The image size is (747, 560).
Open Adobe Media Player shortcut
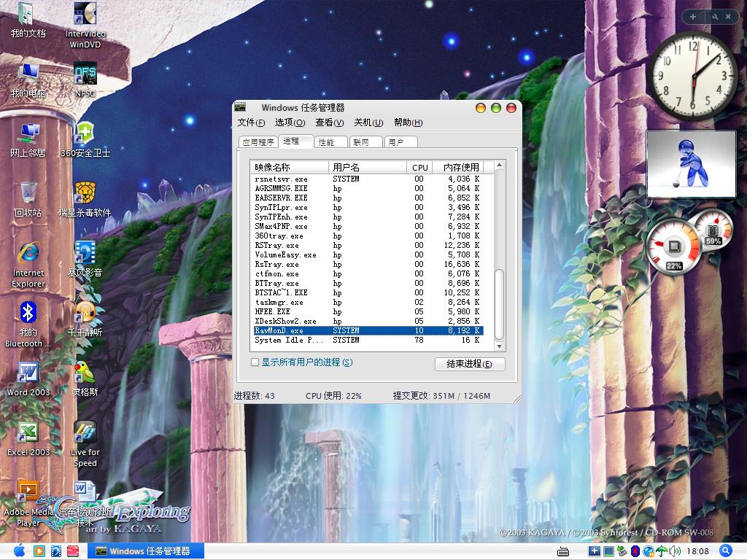pos(28,505)
